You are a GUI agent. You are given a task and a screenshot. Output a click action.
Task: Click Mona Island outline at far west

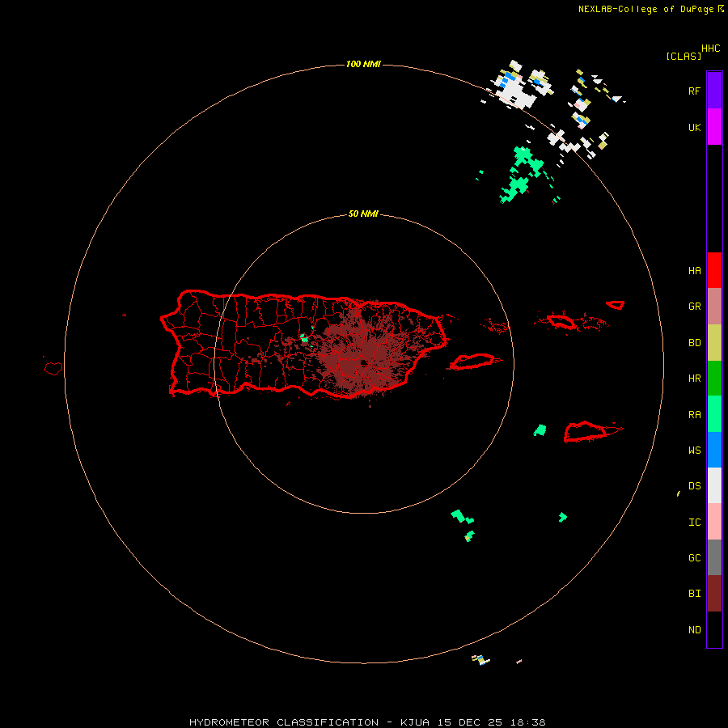(x=53, y=368)
